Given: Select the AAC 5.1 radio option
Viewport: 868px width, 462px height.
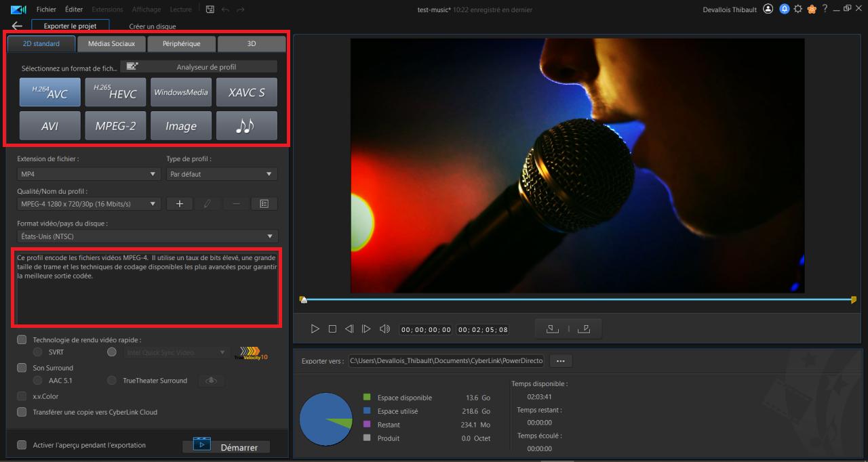Looking at the screenshot, I should 38,380.
